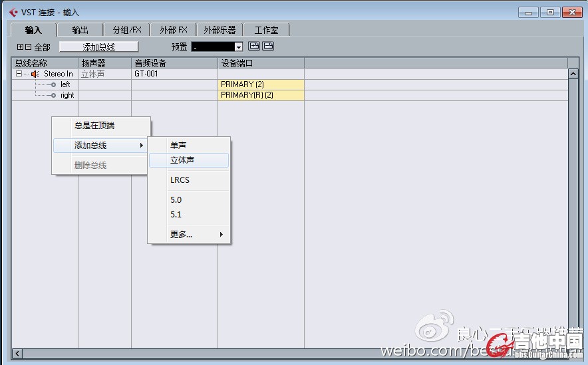This screenshot has width=588, height=365.
Task: Click the store preset icon
Action: [x=253, y=47]
